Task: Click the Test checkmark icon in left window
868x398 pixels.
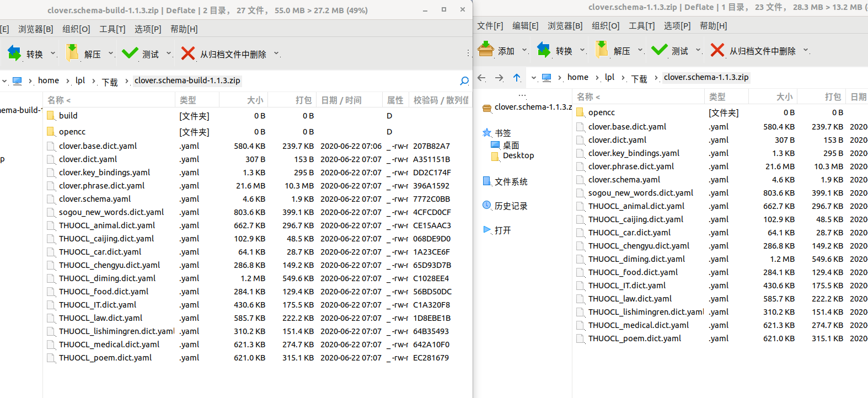Action: (x=130, y=53)
